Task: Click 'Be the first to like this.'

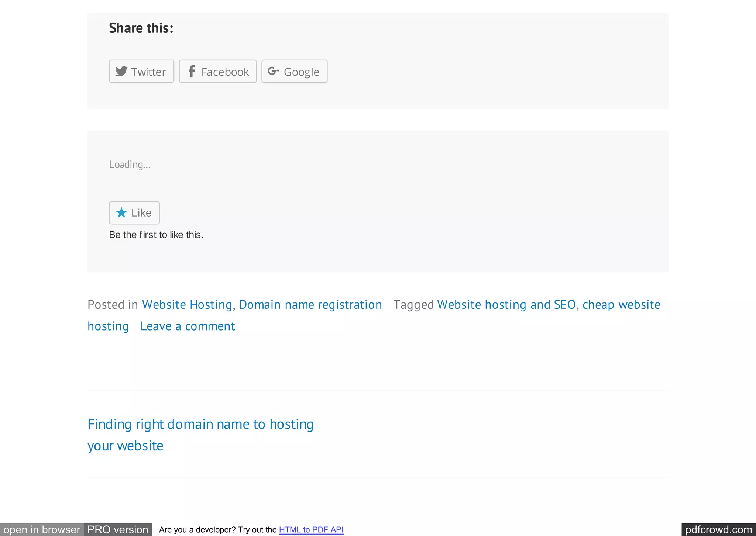Action: tap(156, 235)
